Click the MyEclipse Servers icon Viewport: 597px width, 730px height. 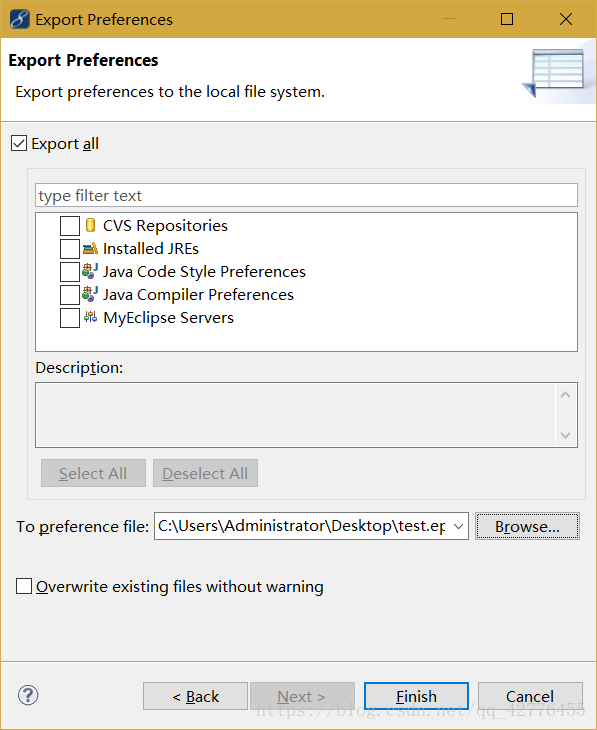(x=90, y=317)
